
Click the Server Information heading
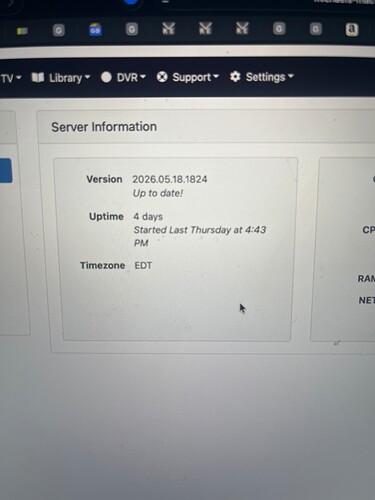104,127
